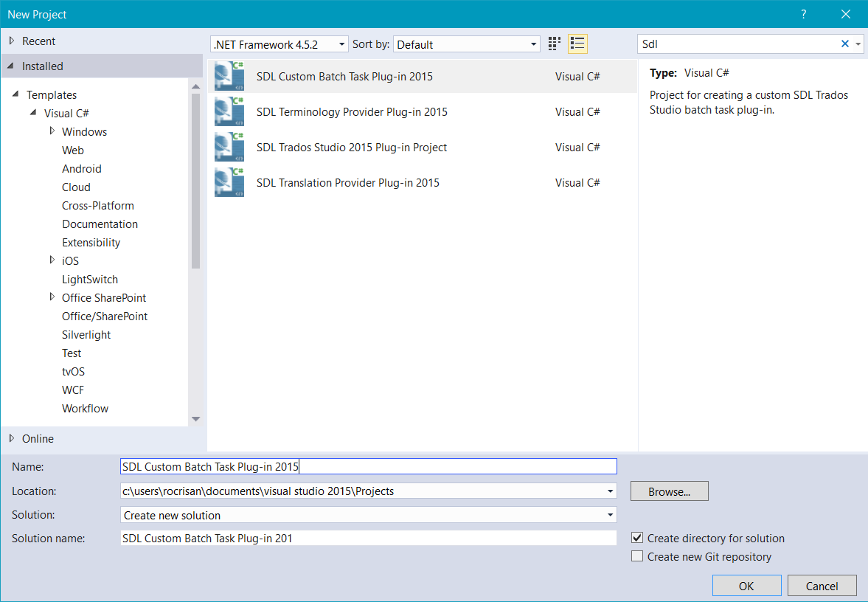Click the Sdl search templates field
Screen dimensions: 868x602
click(738, 44)
